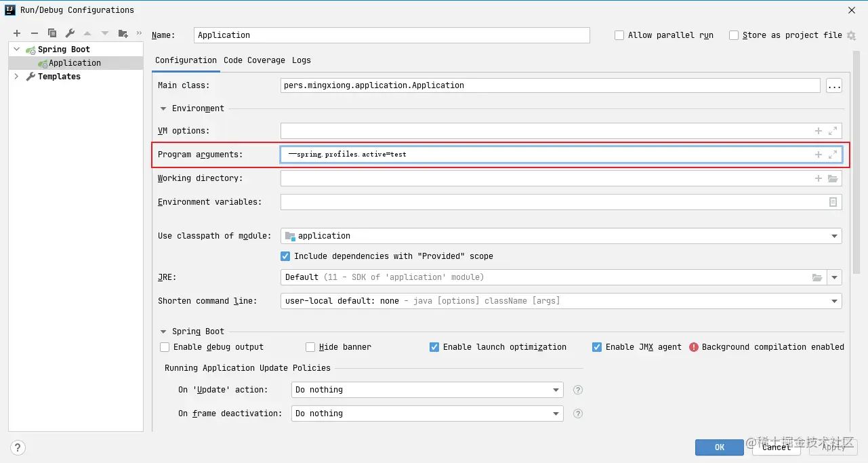Click the Edit Templates wrench icon
Image resolution: width=868 pixels, height=463 pixels.
tap(70, 33)
